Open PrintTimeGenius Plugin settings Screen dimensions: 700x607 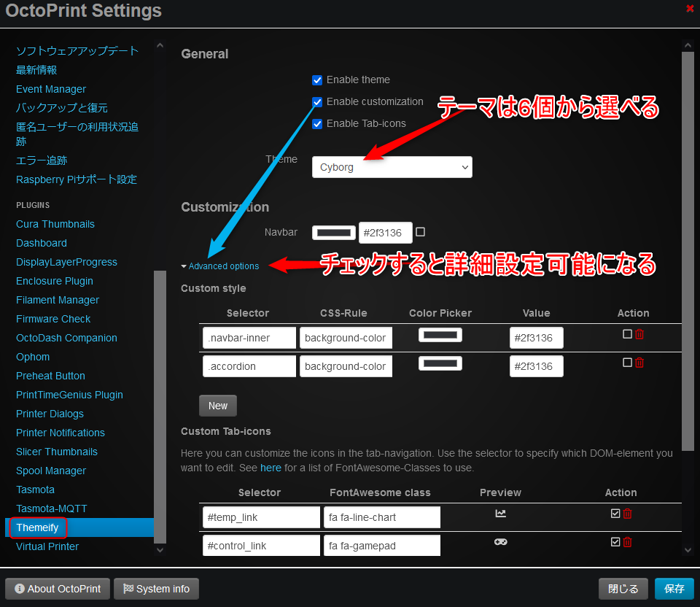69,395
